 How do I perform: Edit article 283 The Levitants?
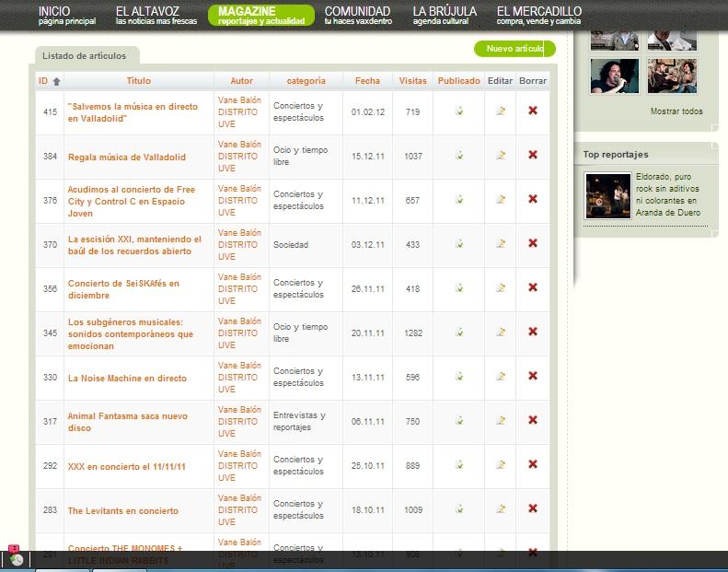[x=501, y=508]
